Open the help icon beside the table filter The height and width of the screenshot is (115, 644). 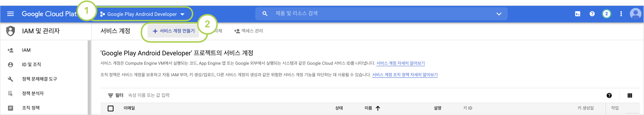tap(609, 95)
